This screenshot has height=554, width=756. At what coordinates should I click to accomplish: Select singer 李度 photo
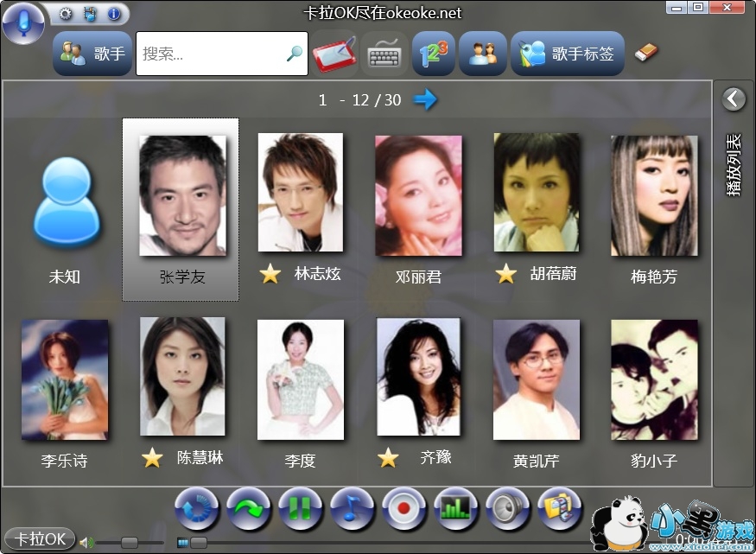[301, 379]
